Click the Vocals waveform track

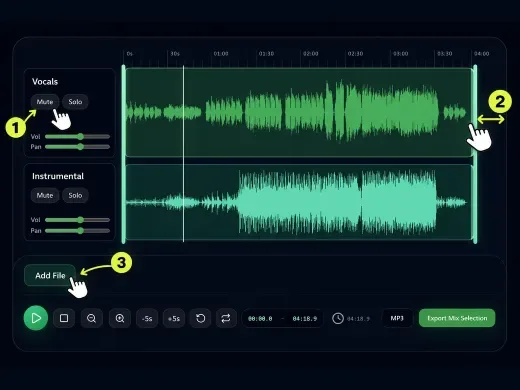(x=299, y=112)
